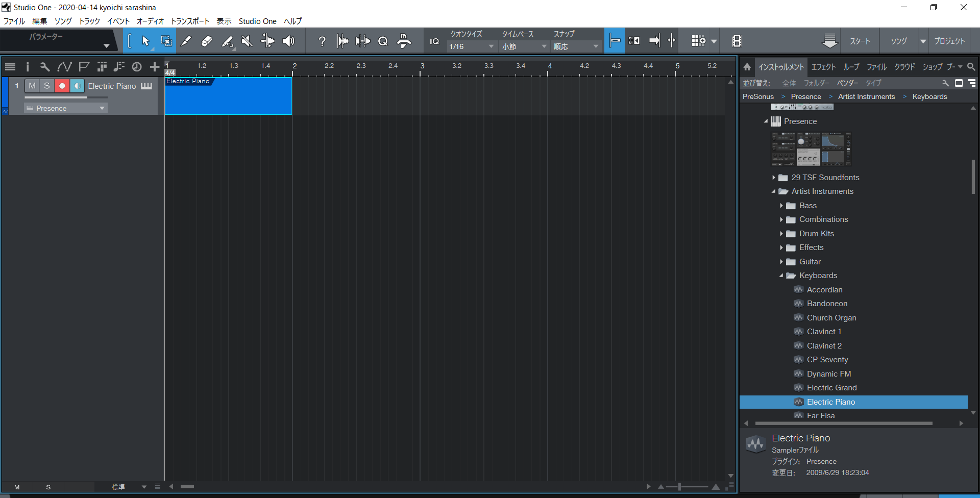980x498 pixels.
Task: Select the Electric Piano clip in arrangement
Action: click(228, 96)
